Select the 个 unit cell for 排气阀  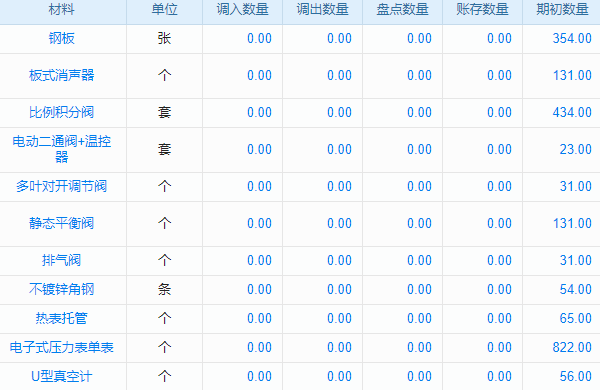164,261
